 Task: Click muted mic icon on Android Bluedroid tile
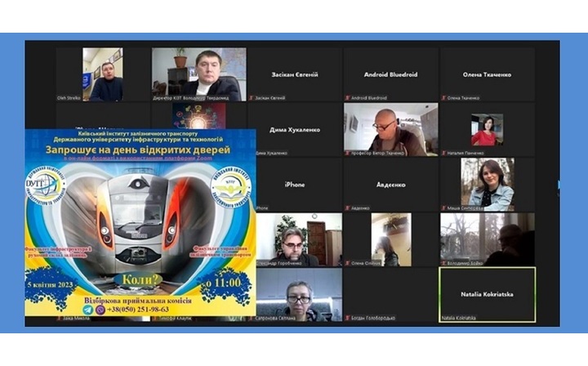pyautogui.click(x=348, y=98)
